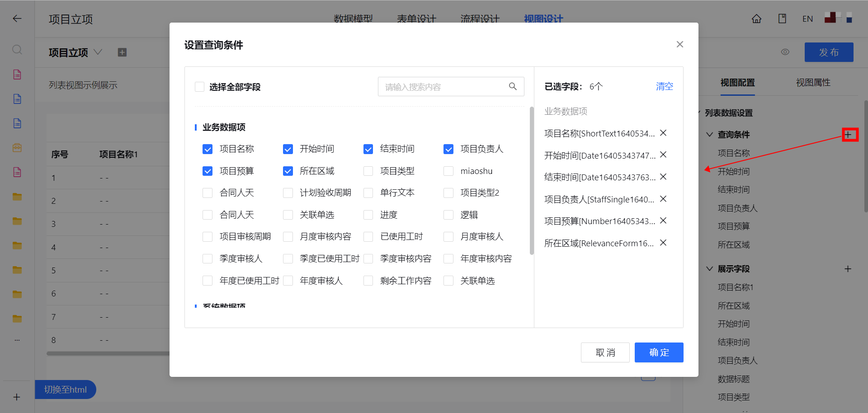Remove 项目负责人 from selected fields
Viewport: 868px width, 413px height.
pos(663,199)
